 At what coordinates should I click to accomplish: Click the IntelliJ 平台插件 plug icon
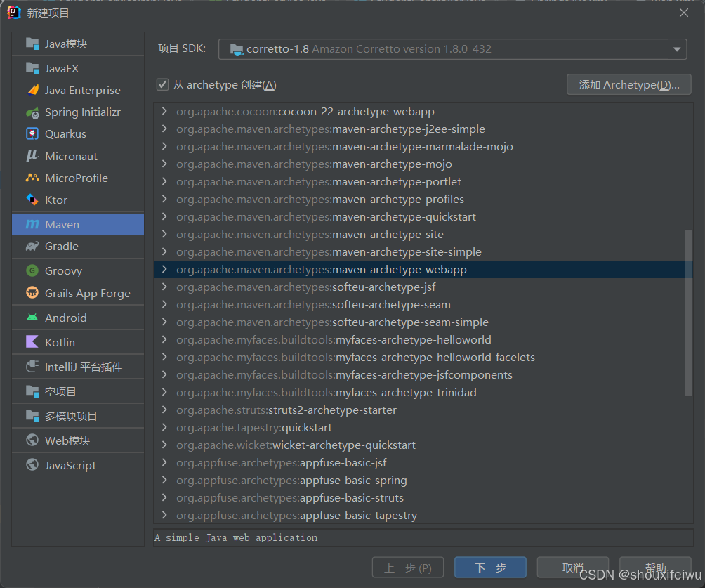coord(32,366)
